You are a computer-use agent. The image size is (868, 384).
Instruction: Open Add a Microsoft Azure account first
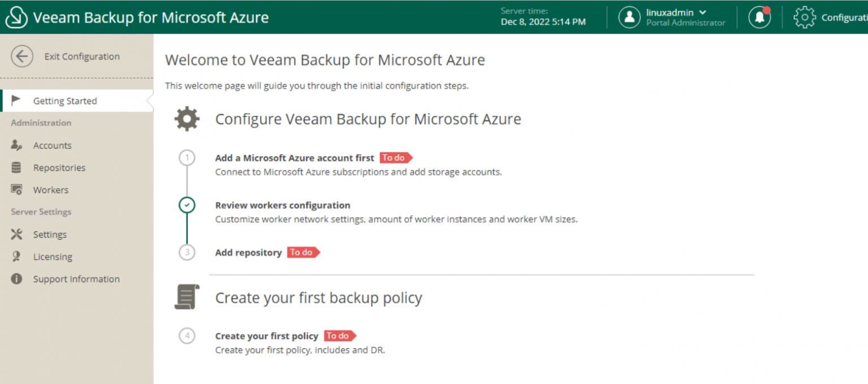click(294, 158)
